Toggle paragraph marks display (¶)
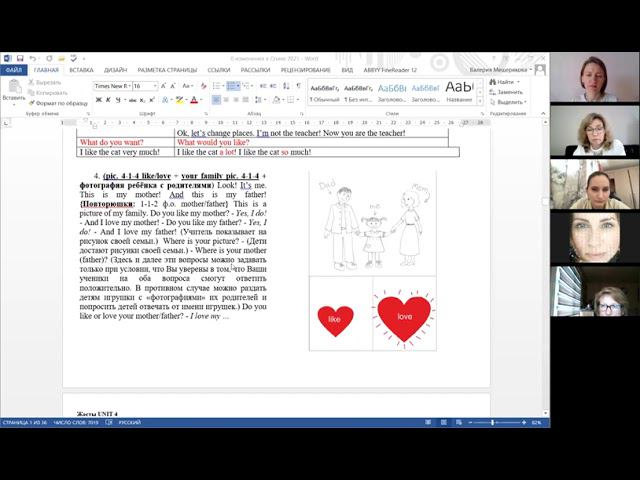This screenshot has height=480, width=640. click(x=299, y=86)
